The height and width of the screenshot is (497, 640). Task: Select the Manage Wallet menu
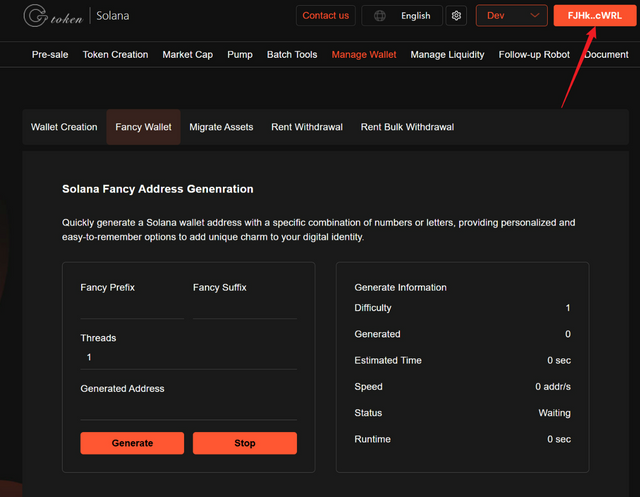click(x=364, y=55)
